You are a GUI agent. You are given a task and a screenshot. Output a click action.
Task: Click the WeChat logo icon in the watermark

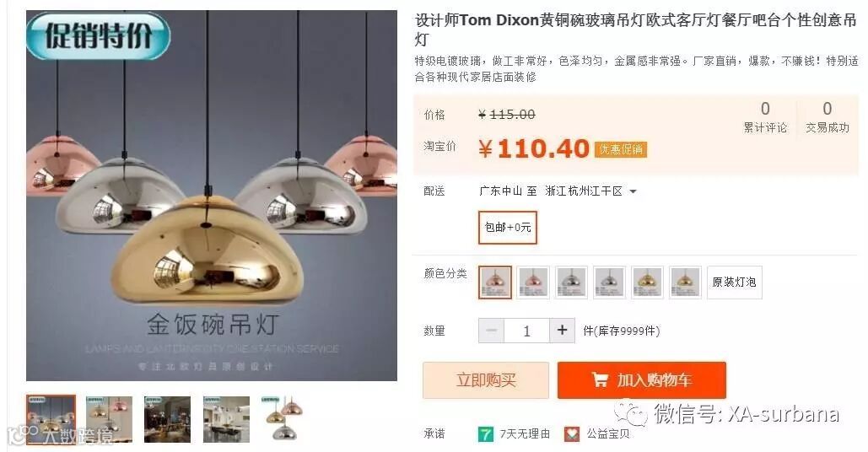point(630,413)
